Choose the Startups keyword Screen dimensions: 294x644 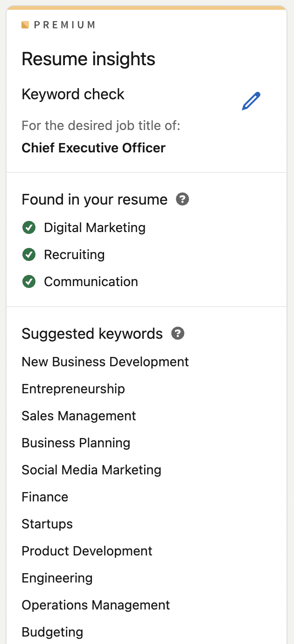click(x=47, y=524)
